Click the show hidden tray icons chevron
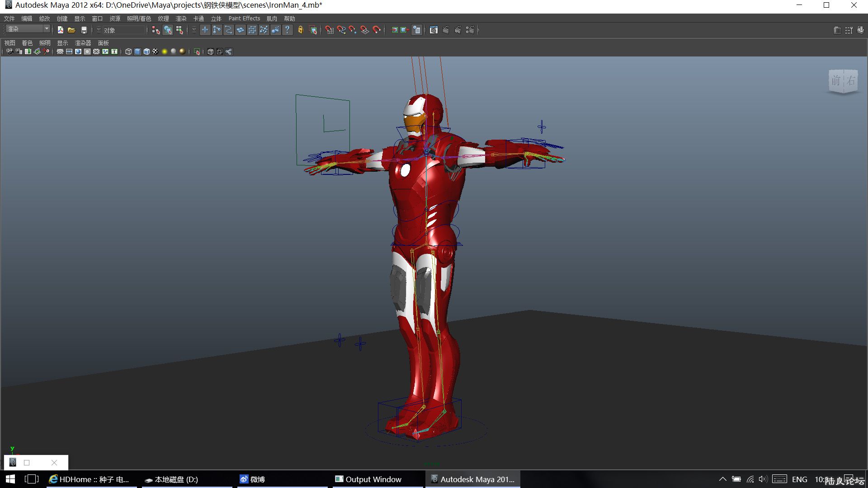This screenshot has width=868, height=488. pyautogui.click(x=722, y=479)
